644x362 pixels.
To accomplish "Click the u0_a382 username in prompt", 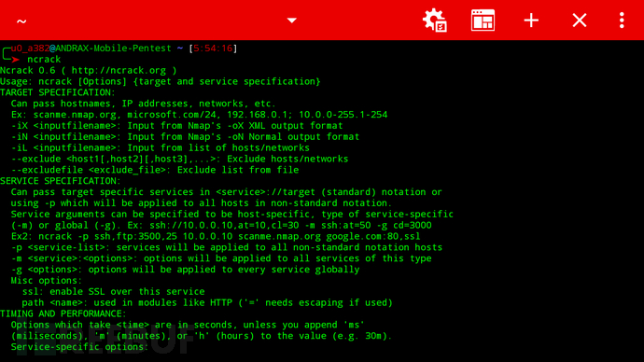I will point(31,49).
